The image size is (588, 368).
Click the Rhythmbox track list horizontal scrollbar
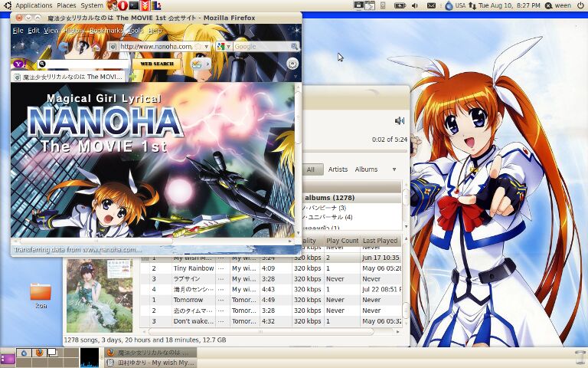(261, 332)
